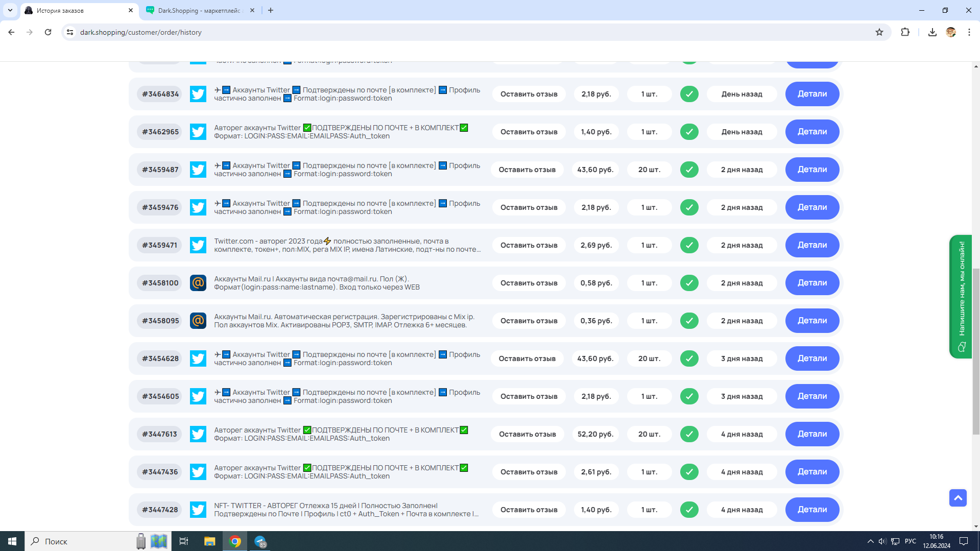The image size is (980, 551).
Task: Click order number #3459487
Action: pos(160,170)
